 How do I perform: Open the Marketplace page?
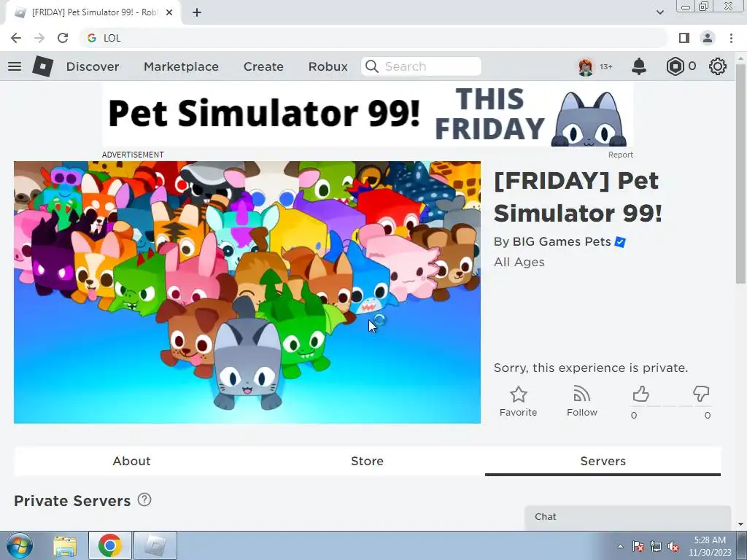(x=181, y=66)
